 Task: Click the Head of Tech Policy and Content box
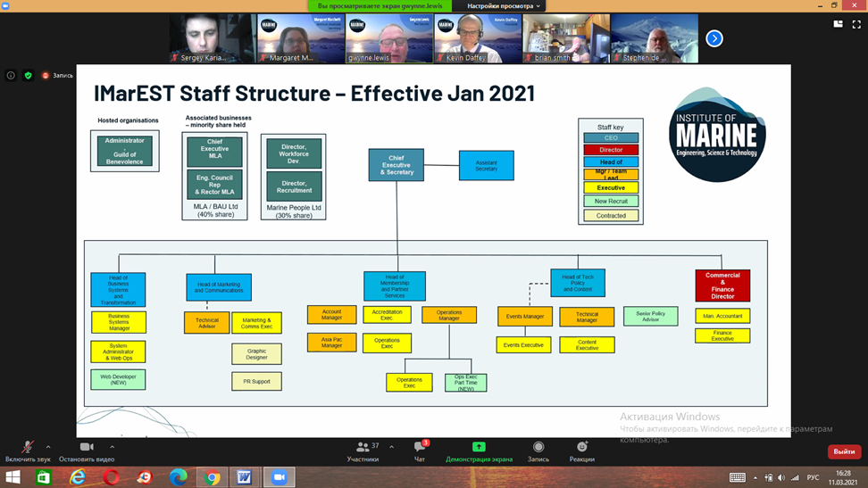(x=578, y=283)
